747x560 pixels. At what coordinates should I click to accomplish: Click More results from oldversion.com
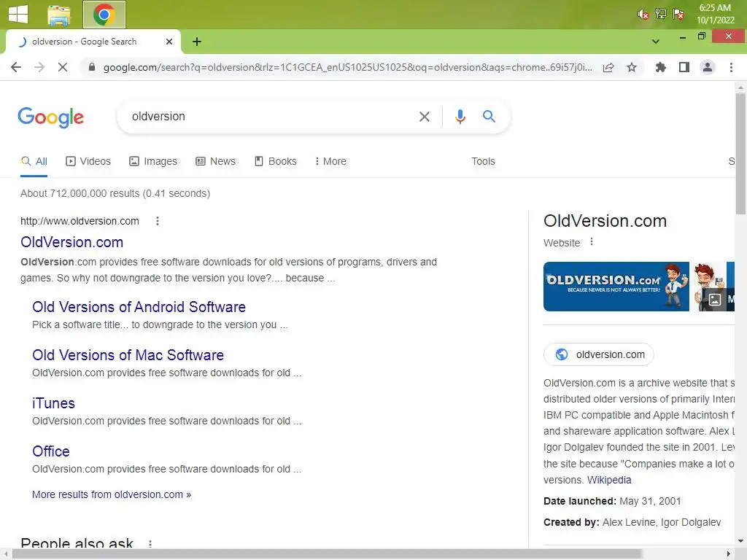tap(112, 495)
